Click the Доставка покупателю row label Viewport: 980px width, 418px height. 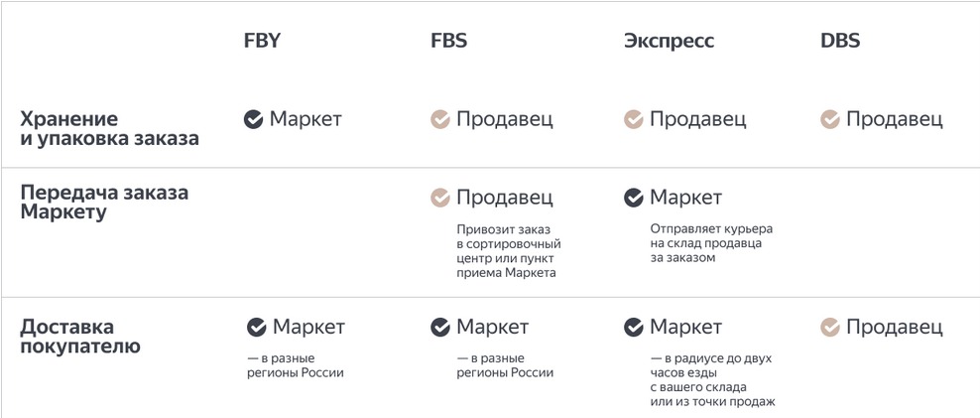tap(80, 337)
